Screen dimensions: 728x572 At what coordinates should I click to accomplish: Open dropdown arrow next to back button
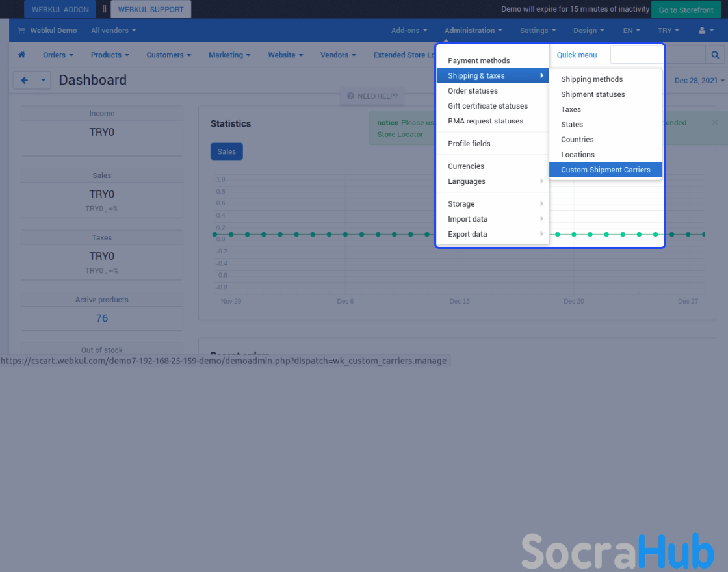[x=43, y=81]
